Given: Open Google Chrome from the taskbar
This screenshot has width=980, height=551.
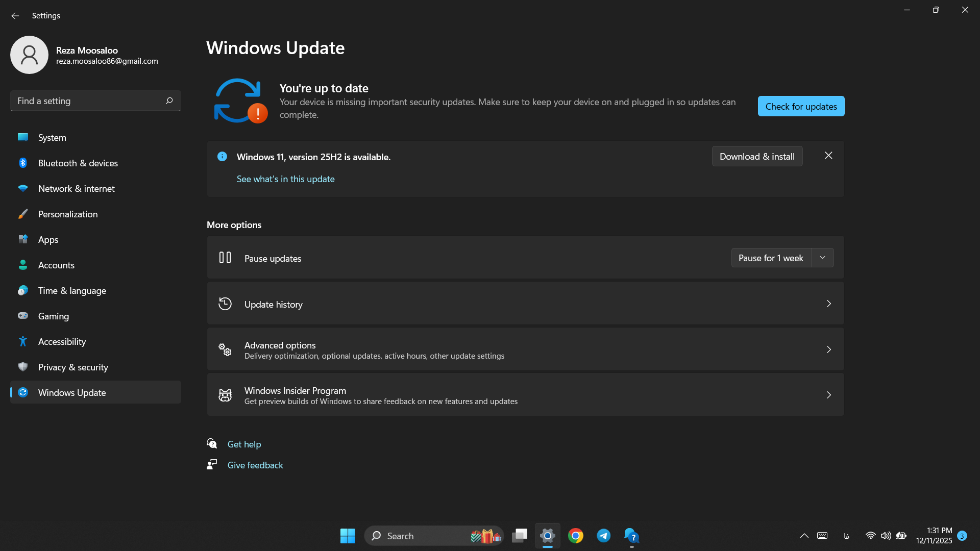Looking at the screenshot, I should pyautogui.click(x=575, y=536).
